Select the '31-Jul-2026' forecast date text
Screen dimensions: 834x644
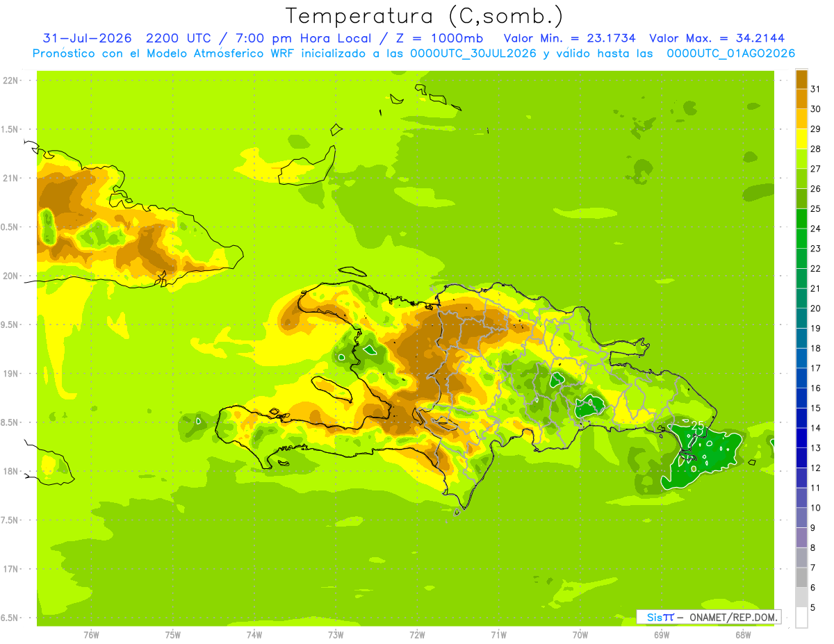(x=87, y=38)
